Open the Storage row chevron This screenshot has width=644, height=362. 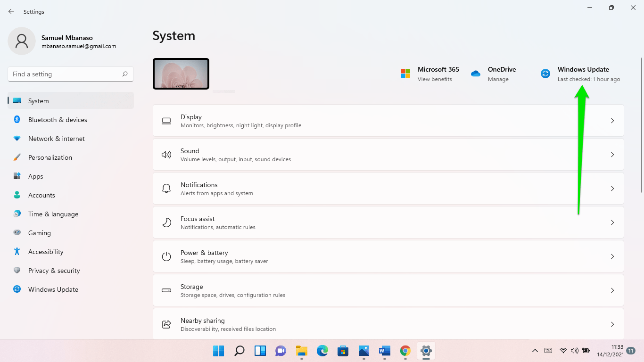click(612, 290)
